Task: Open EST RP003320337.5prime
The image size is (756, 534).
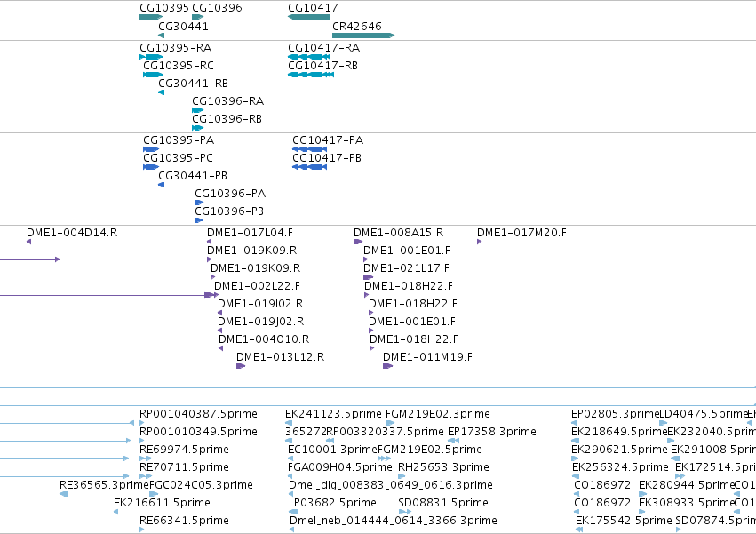Action: pyautogui.click(x=385, y=432)
